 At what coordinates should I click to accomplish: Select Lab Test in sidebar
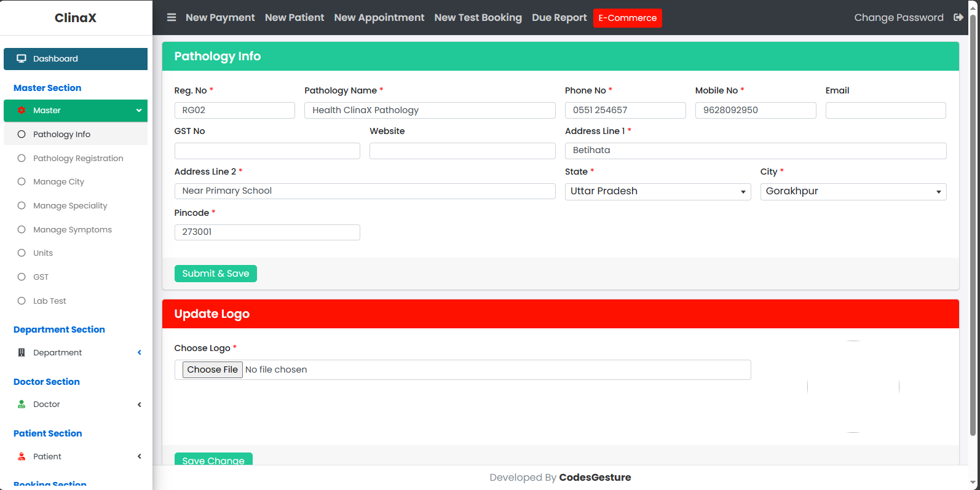pyautogui.click(x=76, y=301)
